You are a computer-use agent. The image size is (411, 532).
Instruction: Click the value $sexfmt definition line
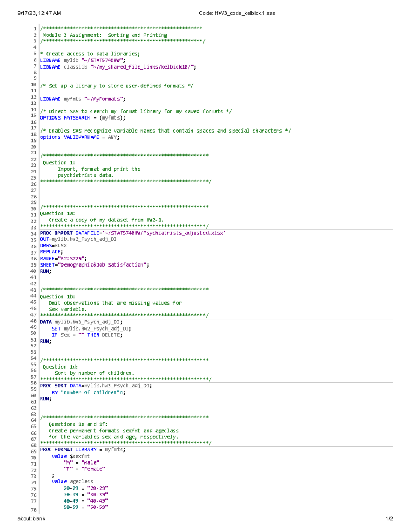(x=70, y=456)
